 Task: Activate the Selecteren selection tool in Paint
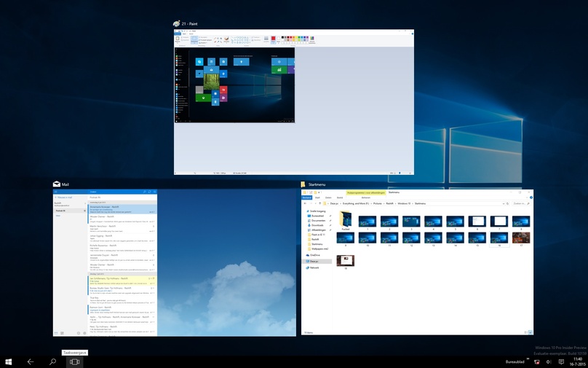click(x=194, y=40)
